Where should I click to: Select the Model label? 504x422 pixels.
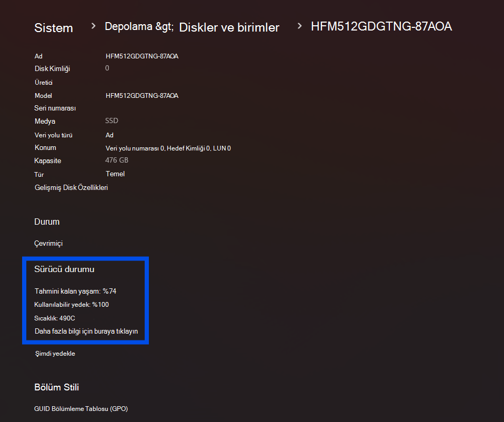[x=43, y=96]
